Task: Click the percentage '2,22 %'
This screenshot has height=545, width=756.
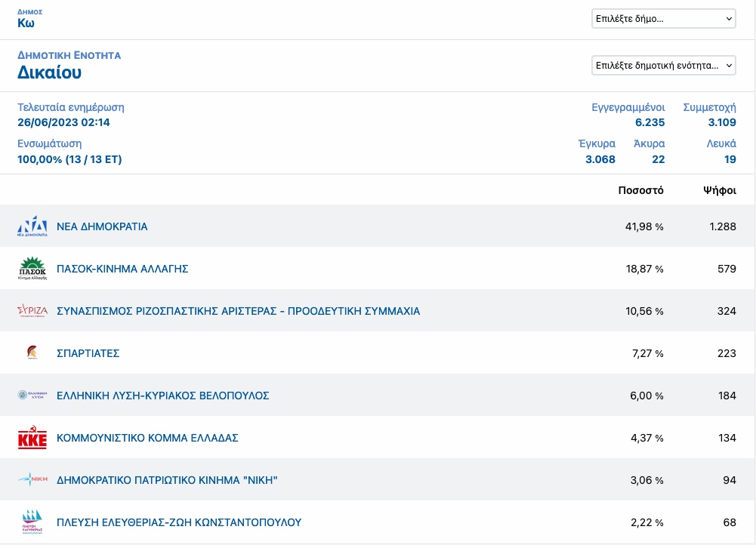Action: (x=647, y=522)
